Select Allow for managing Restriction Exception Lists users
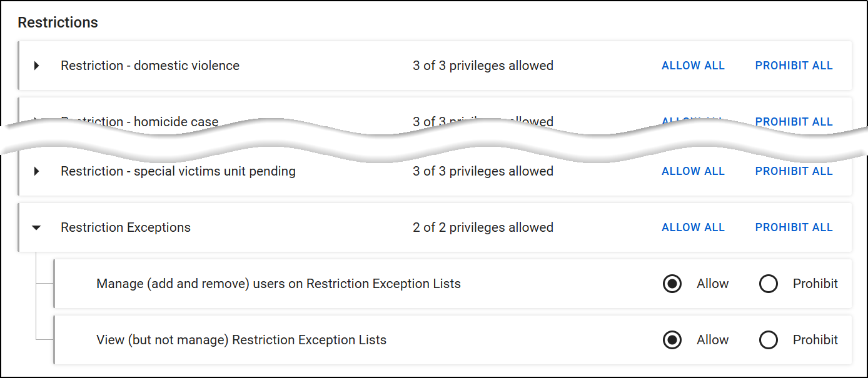The height and width of the screenshot is (378, 868). click(x=672, y=284)
